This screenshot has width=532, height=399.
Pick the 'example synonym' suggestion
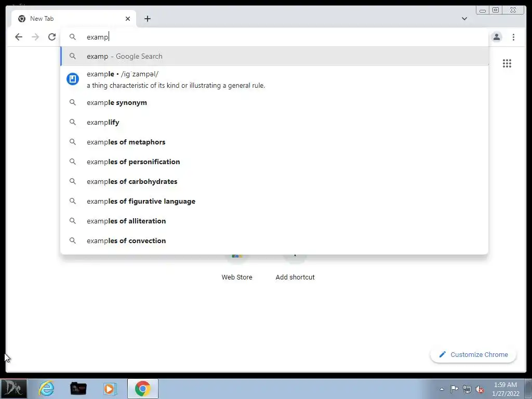click(274, 102)
